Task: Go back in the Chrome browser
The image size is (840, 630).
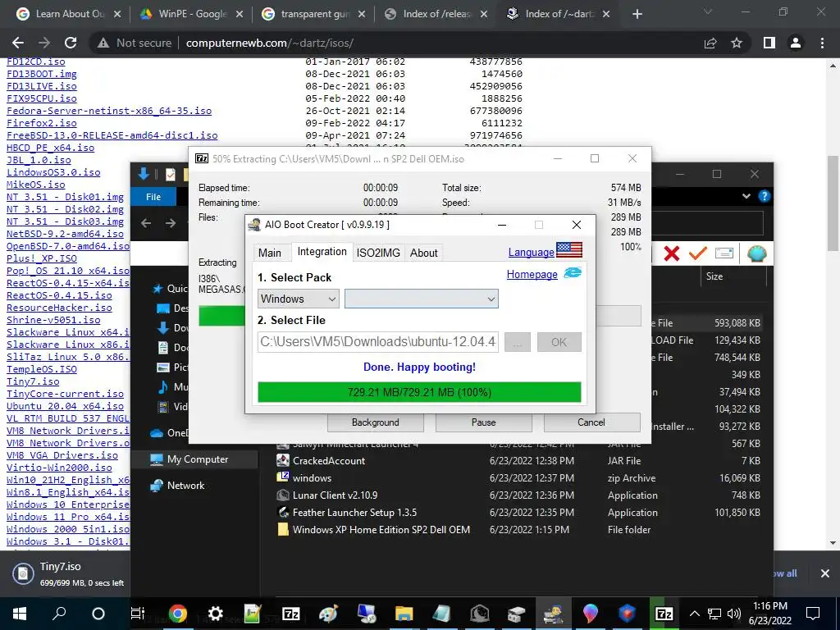Action: coord(18,43)
